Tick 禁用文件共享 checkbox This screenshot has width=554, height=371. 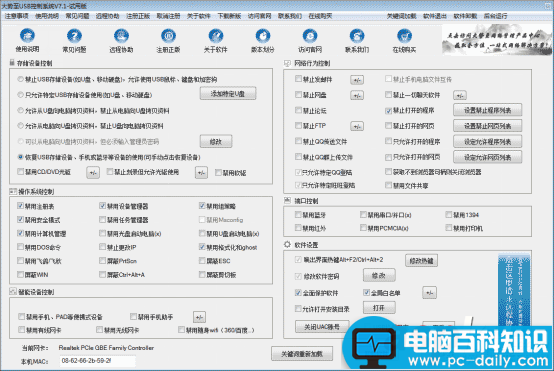coord(389,185)
